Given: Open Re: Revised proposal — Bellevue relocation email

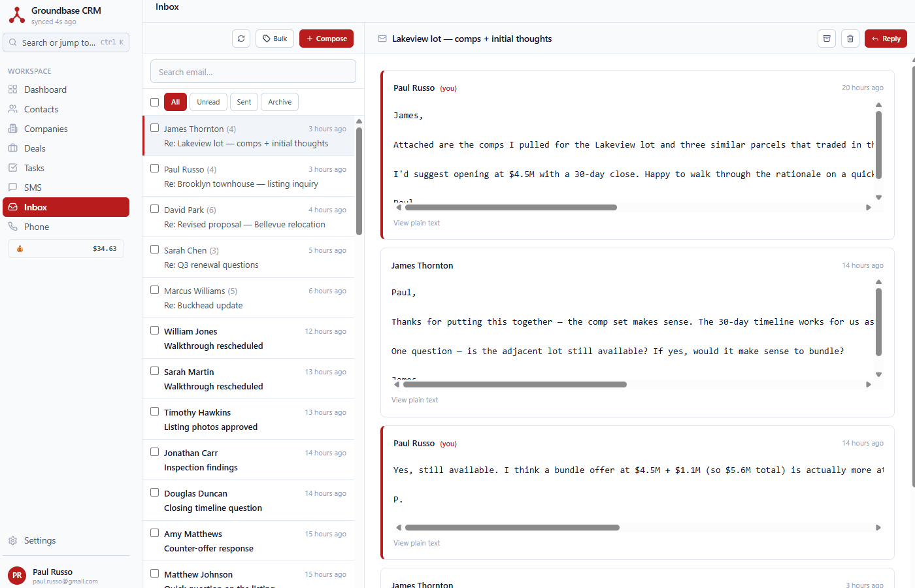Looking at the screenshot, I should (x=248, y=217).
